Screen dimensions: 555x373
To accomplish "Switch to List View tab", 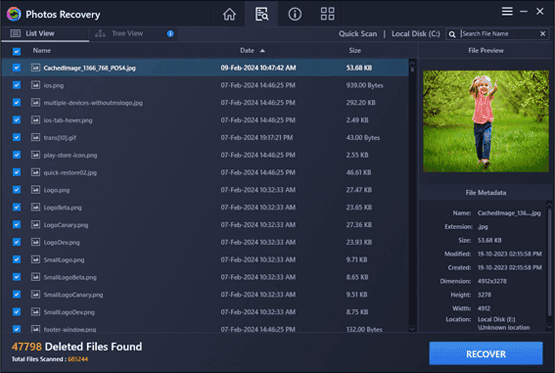I will point(45,34).
